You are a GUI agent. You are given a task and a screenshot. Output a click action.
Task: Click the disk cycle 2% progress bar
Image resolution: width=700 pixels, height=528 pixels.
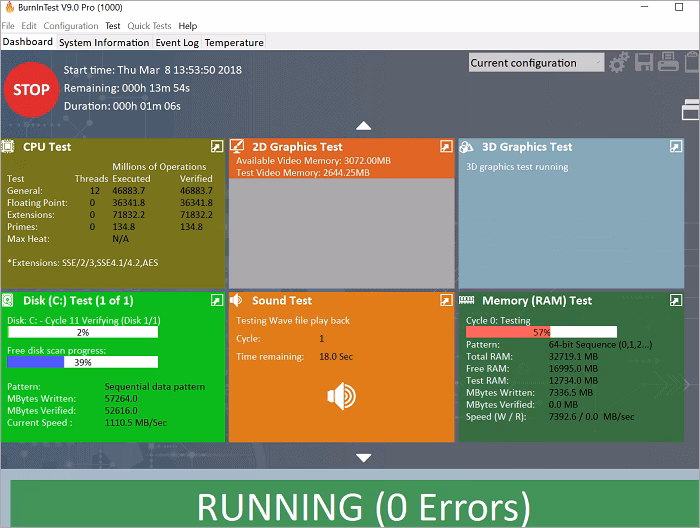coord(83,332)
